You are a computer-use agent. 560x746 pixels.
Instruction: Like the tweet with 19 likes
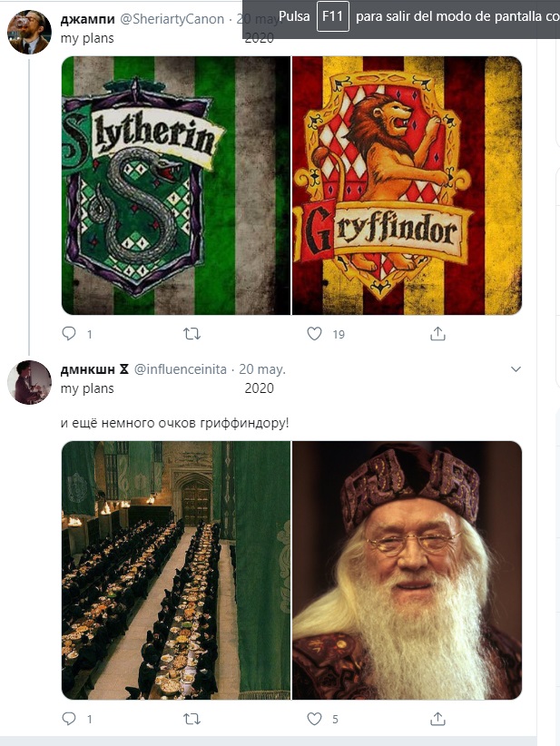coord(315,334)
